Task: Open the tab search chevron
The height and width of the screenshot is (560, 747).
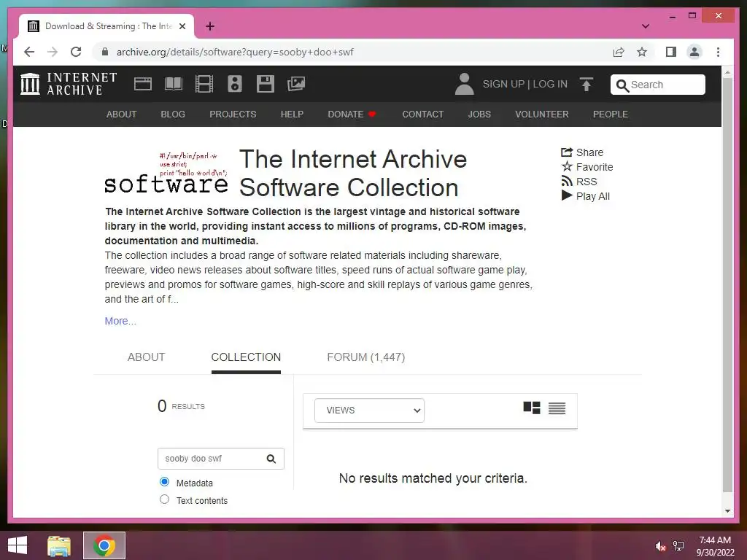Action: tap(646, 26)
